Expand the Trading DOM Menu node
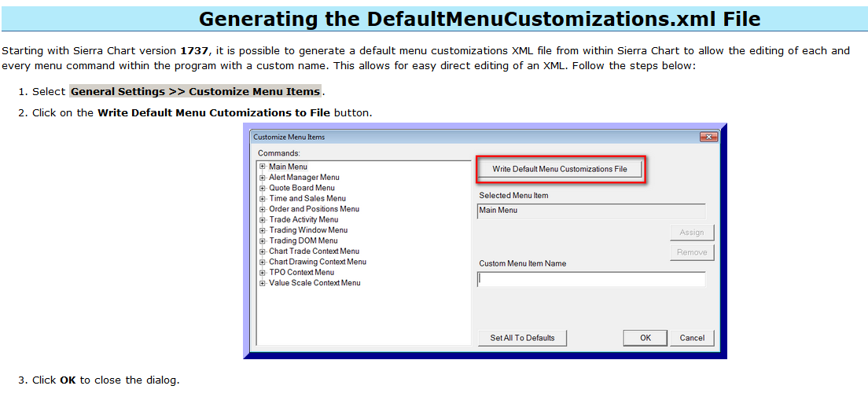 tap(263, 241)
